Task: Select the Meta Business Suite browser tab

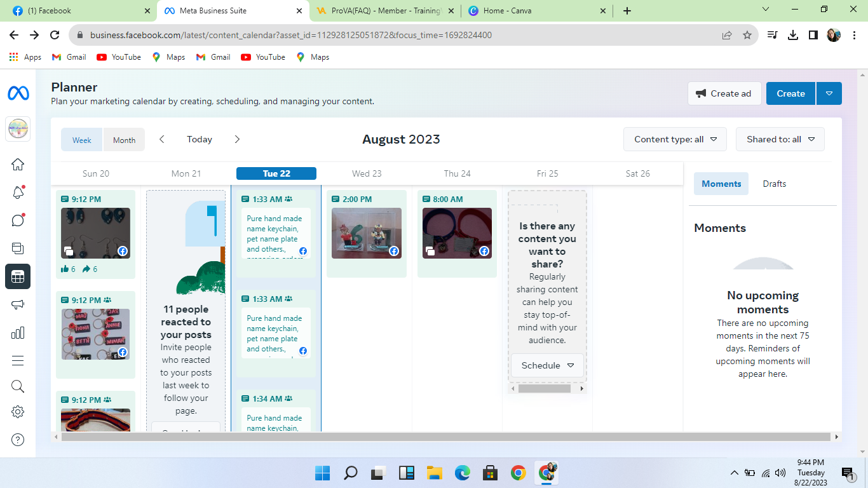Action: coord(233,11)
